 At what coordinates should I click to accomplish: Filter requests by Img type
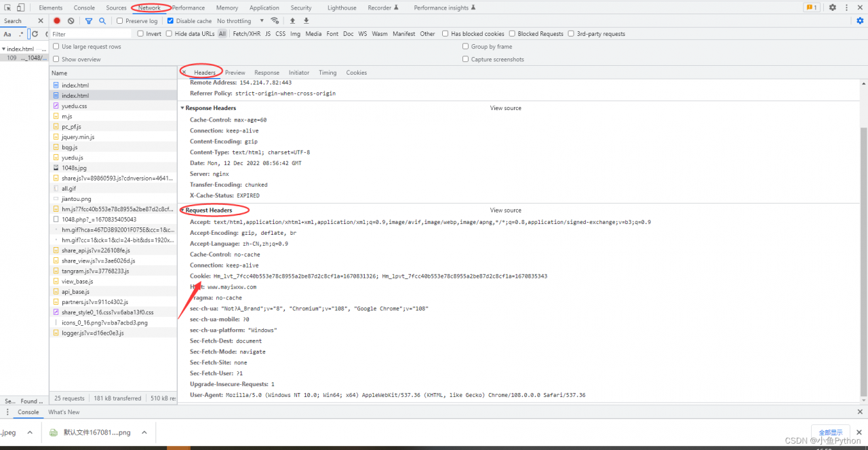[295, 33]
